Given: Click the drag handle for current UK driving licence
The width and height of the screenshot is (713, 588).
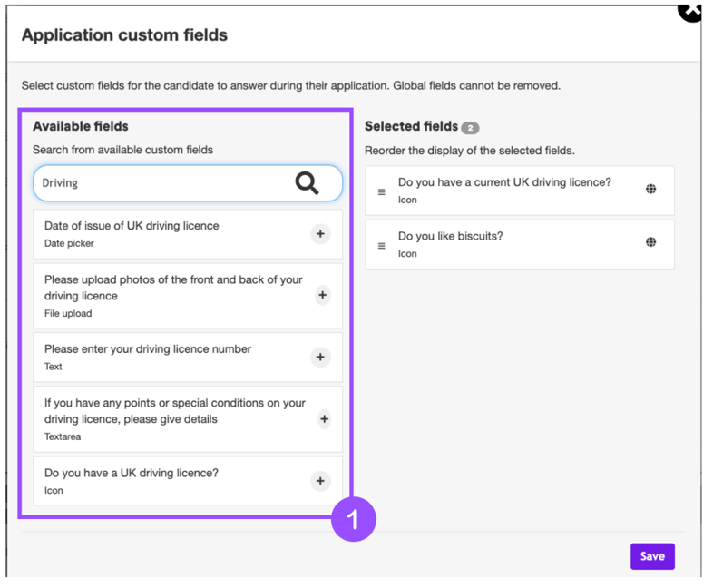Looking at the screenshot, I should coord(381,191).
